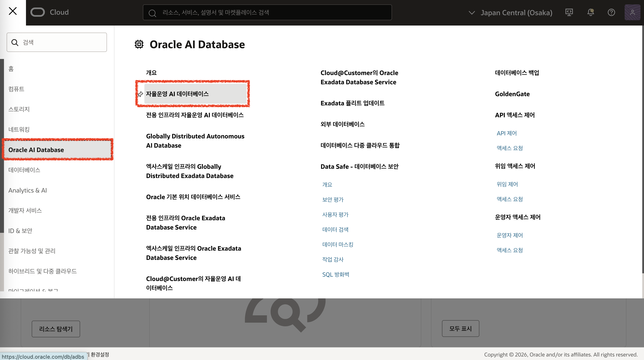Open 작업 감사 under Data Safe
Screen dimensions: 644x360
pyautogui.click(x=333, y=259)
